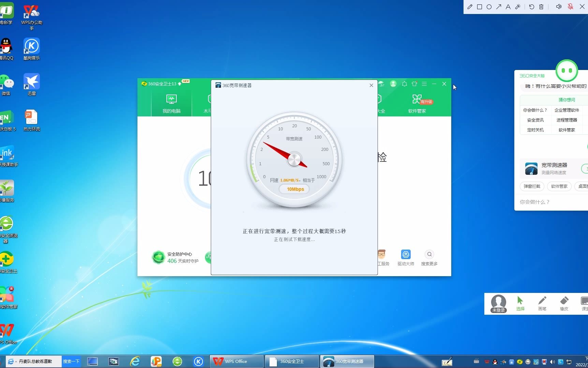588x368 pixels.
Task: Undo the last annotation
Action: point(531,7)
